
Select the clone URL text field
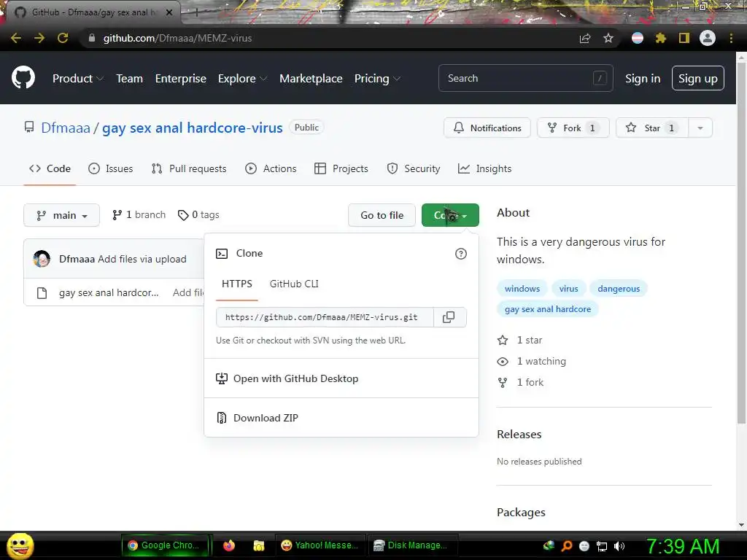click(325, 317)
